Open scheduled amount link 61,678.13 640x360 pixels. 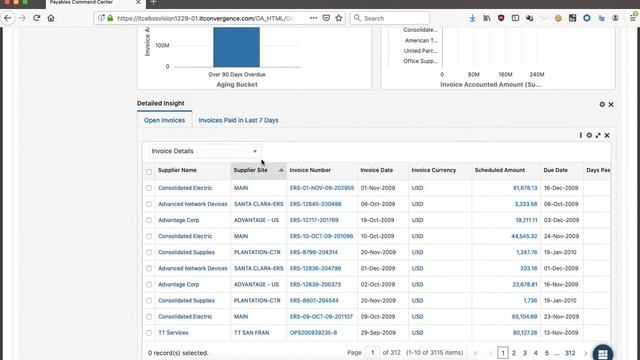click(525, 188)
